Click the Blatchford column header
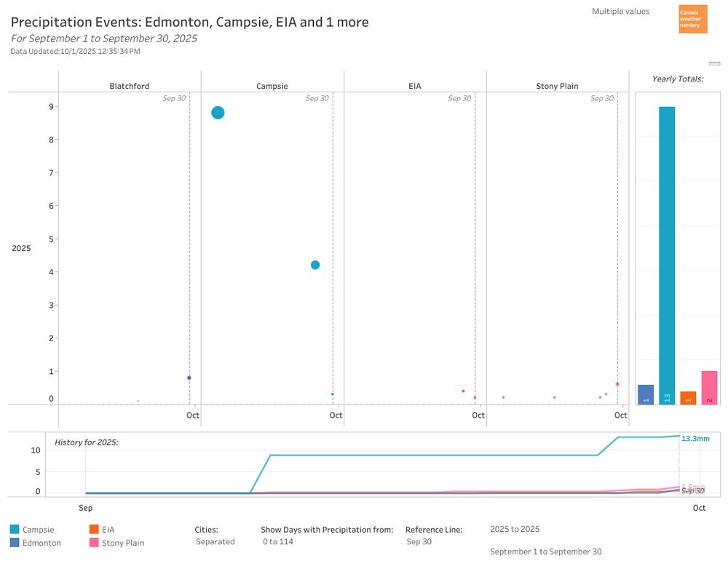Viewport: 728px width, 569px height. (x=130, y=86)
